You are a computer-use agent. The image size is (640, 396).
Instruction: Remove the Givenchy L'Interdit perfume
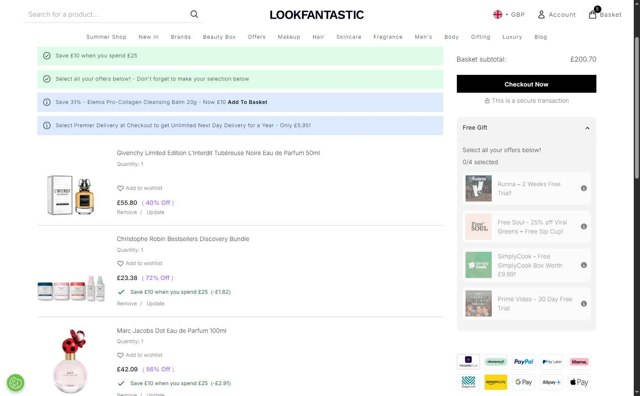[127, 212]
